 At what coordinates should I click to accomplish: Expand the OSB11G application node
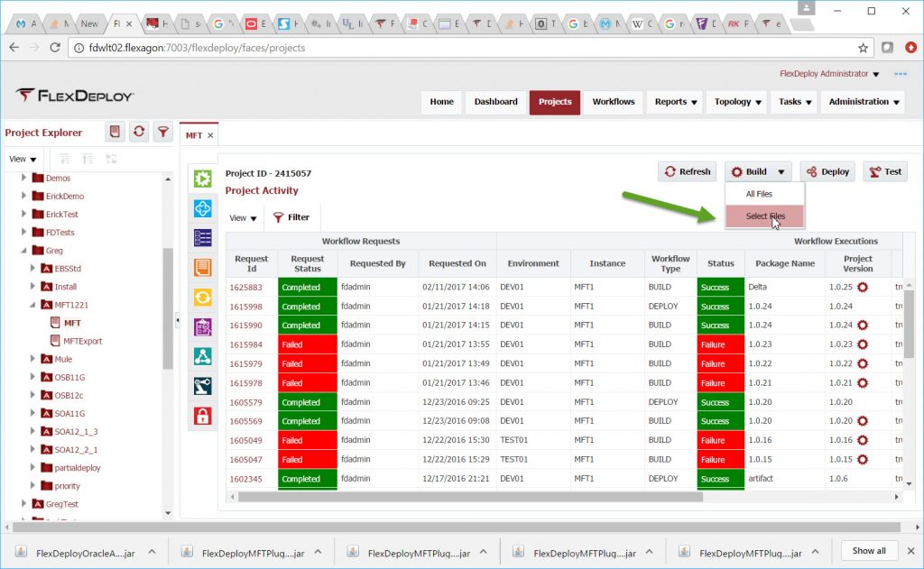(32, 377)
